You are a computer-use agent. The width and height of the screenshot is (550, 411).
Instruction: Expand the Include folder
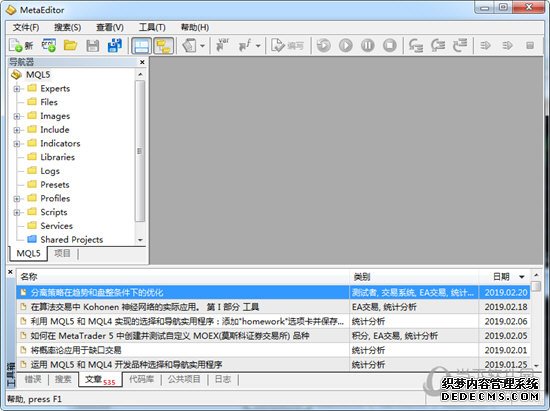click(16, 130)
